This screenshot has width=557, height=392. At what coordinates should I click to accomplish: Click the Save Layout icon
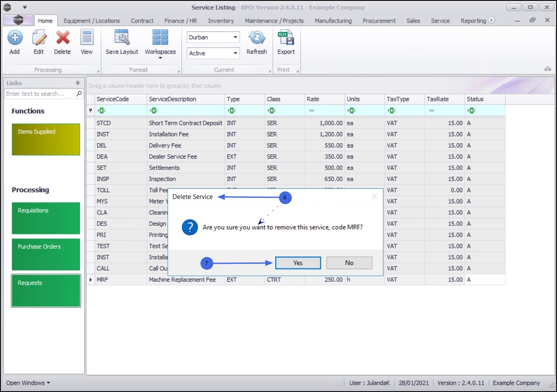point(122,38)
